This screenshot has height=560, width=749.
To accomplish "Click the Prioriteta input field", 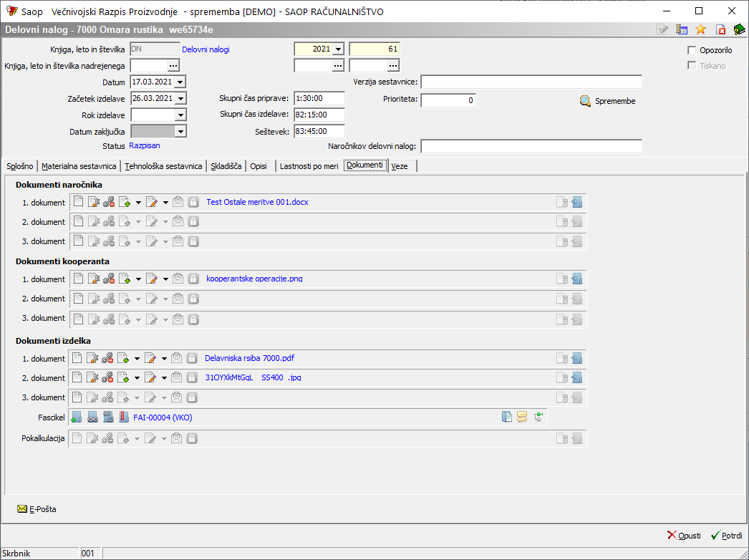I will coord(448,100).
